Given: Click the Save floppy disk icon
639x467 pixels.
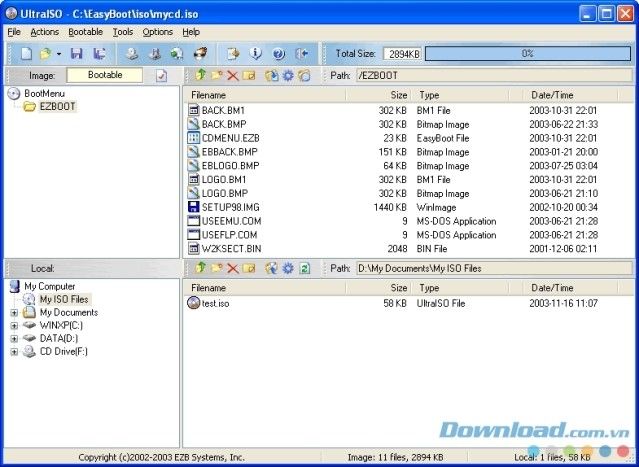Looking at the screenshot, I should tap(77, 53).
